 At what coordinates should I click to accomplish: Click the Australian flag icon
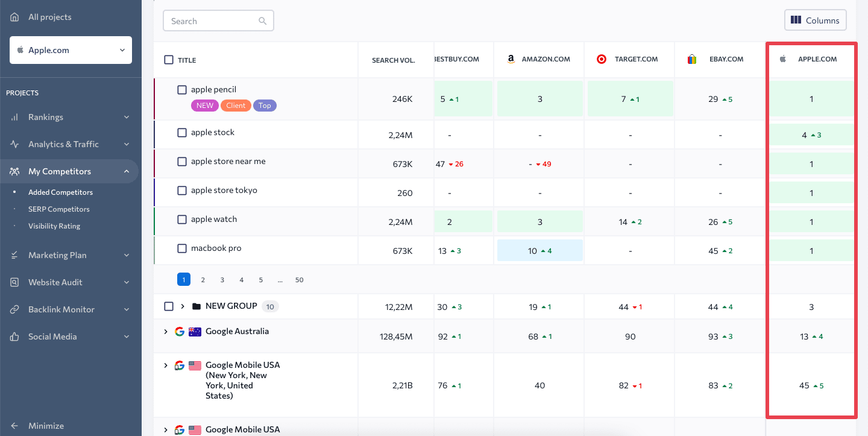pos(195,331)
